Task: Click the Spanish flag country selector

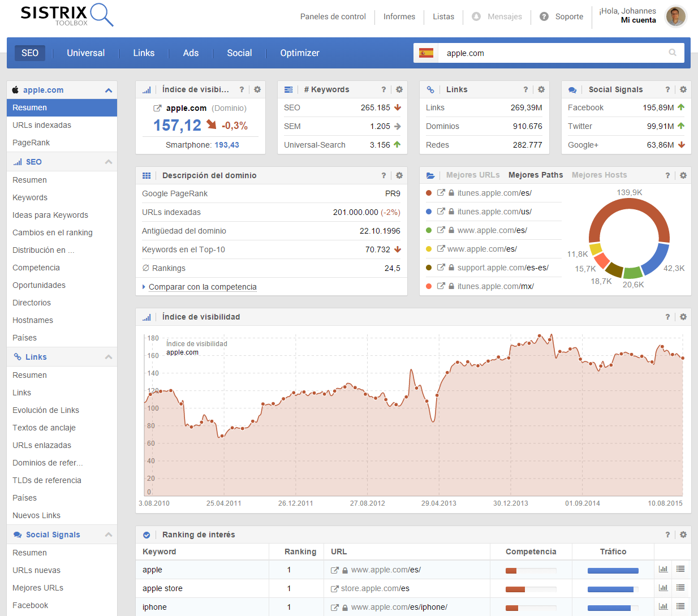Action: point(426,53)
